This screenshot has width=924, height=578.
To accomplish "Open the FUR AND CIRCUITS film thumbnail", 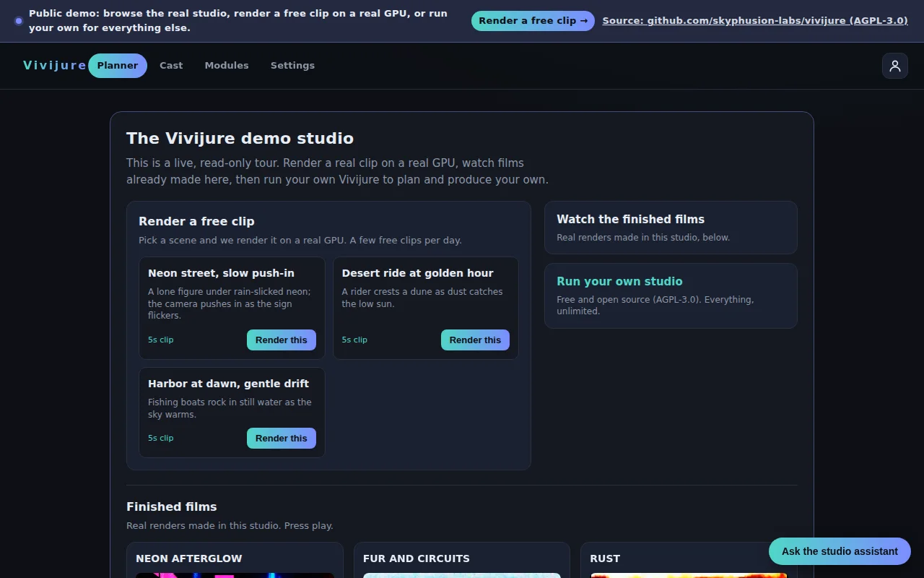I will coord(462,576).
